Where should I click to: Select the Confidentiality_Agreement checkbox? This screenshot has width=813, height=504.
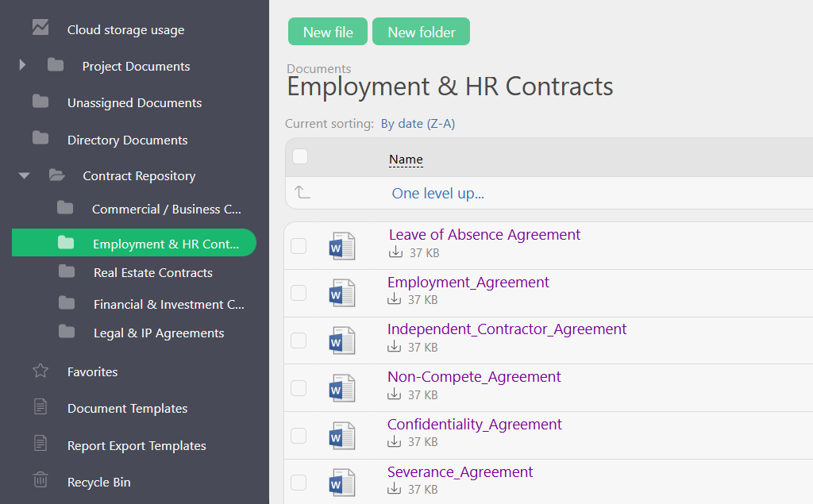(x=299, y=435)
